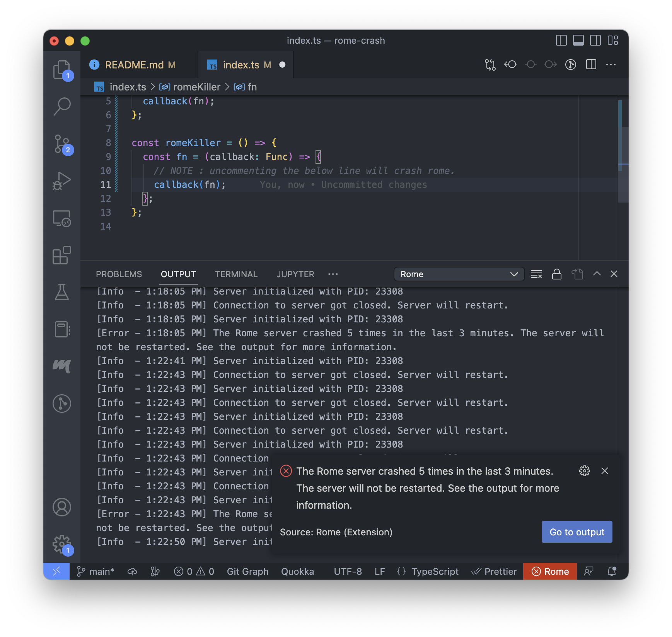Open Git Graph from status bar
Screen dimensions: 672x637
[x=247, y=571]
